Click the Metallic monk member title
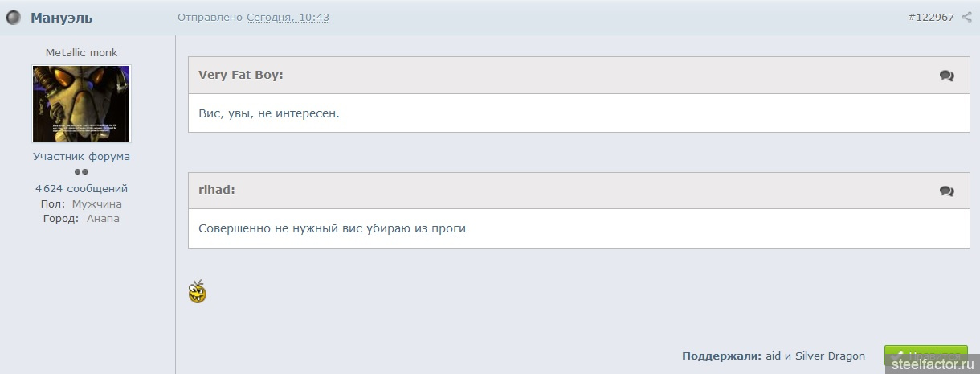This screenshot has width=980, height=374. pos(81,52)
